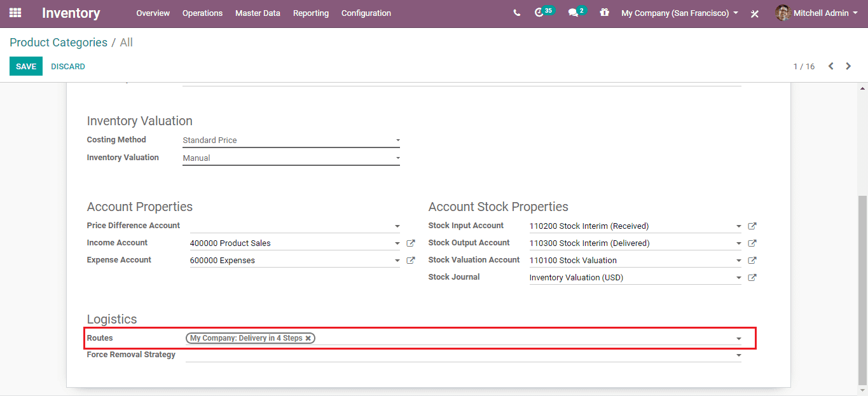Expand Inventory Valuation Manual dropdown

397,158
